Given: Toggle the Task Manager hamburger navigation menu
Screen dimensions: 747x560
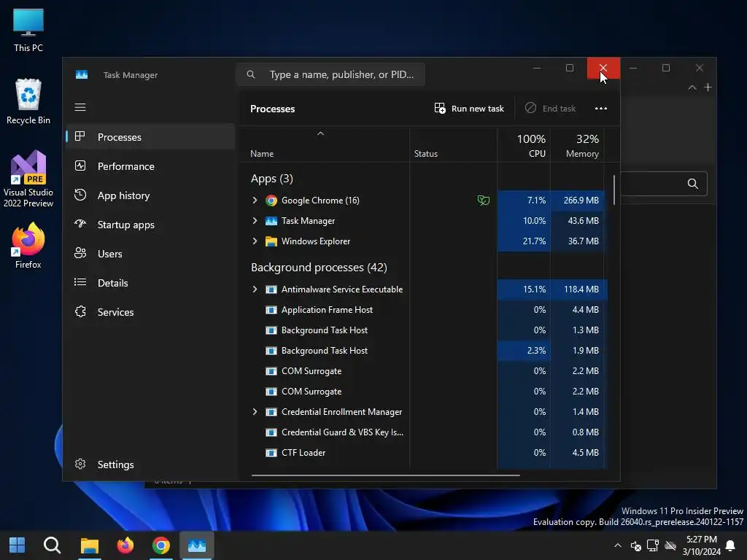Looking at the screenshot, I should point(80,107).
